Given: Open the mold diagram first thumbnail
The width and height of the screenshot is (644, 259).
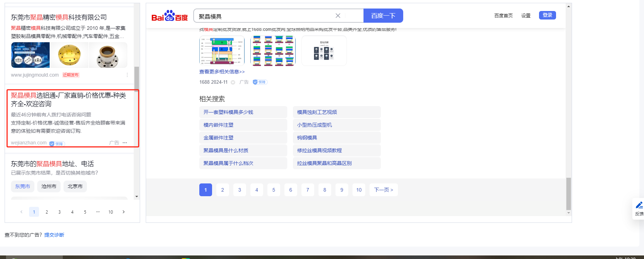Looking at the screenshot, I should click(222, 51).
